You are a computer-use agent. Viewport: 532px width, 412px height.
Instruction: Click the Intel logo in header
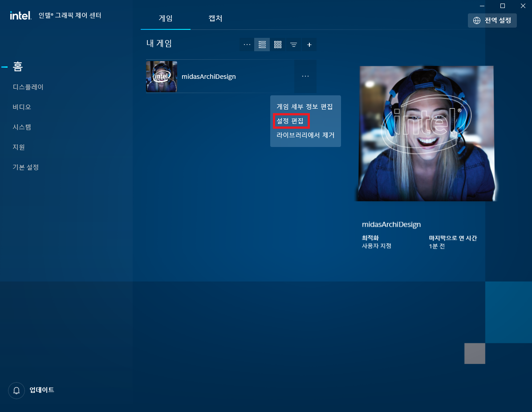pyautogui.click(x=20, y=15)
